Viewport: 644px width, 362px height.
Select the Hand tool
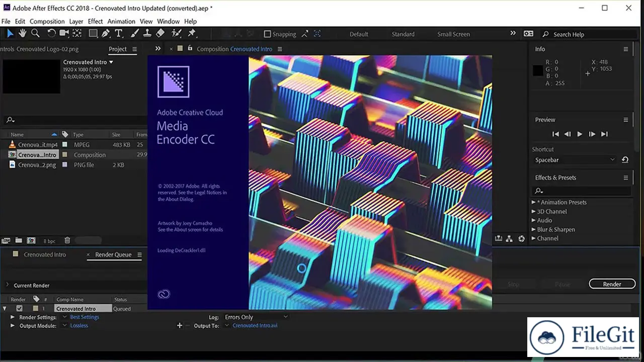pyautogui.click(x=23, y=34)
